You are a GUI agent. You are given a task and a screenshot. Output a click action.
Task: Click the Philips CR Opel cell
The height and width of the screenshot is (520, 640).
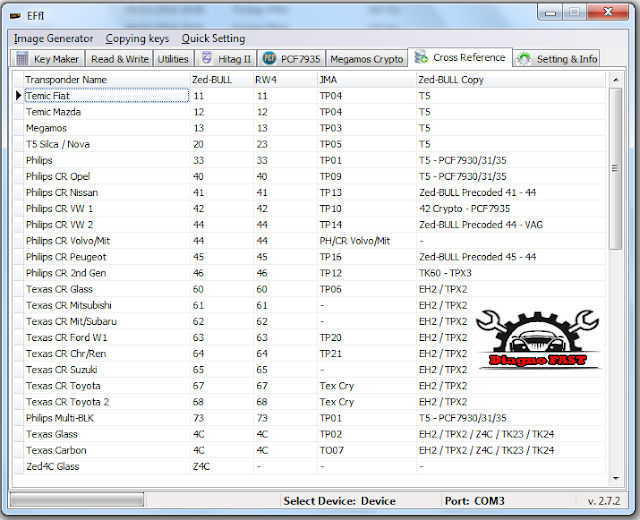pyautogui.click(x=107, y=176)
